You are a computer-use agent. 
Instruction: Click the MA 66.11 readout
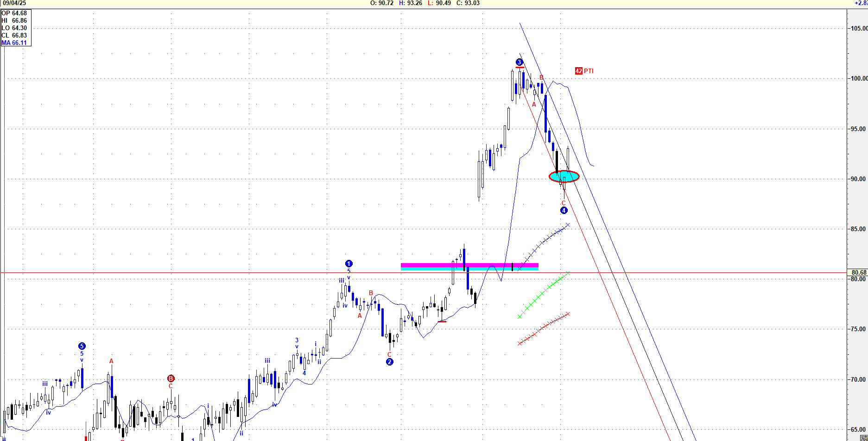tap(14, 43)
